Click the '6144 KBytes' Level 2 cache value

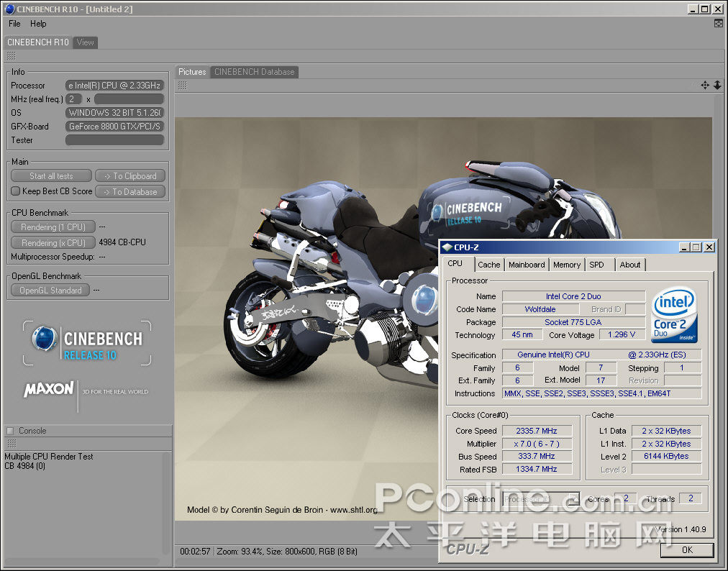pos(666,457)
